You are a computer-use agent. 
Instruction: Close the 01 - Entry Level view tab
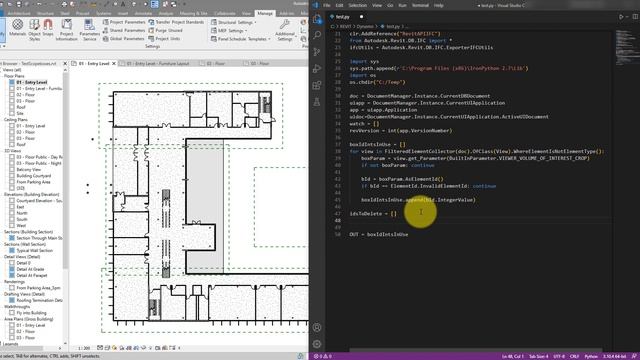tap(114, 64)
